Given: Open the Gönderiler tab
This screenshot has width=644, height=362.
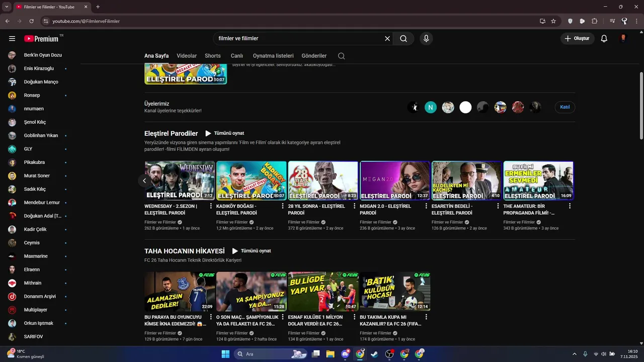Looking at the screenshot, I should pos(314,56).
